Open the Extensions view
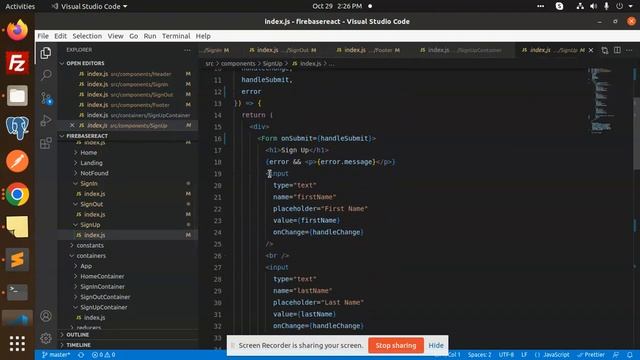The width and height of the screenshot is (640, 360). 46,143
